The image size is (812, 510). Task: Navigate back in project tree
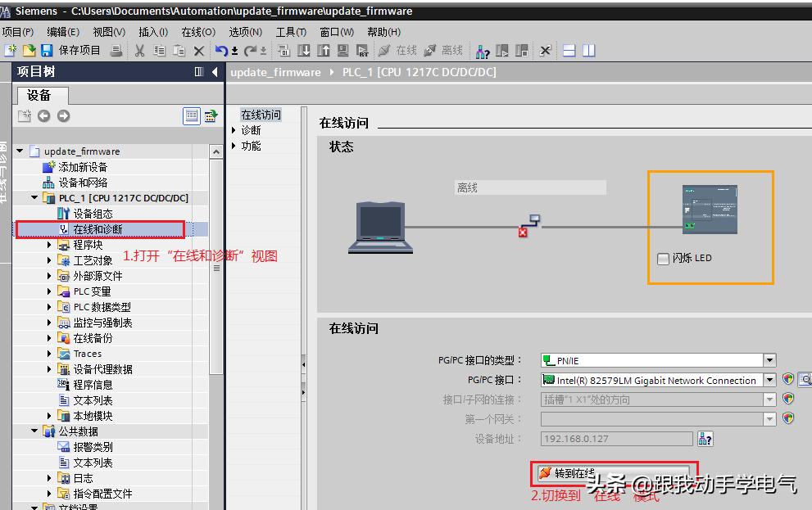[44, 116]
